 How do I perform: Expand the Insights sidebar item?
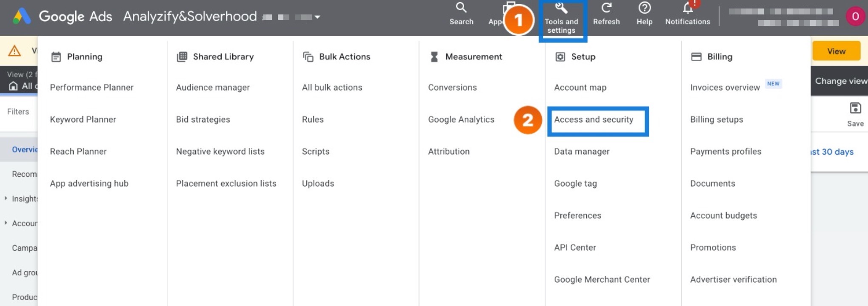[6, 198]
